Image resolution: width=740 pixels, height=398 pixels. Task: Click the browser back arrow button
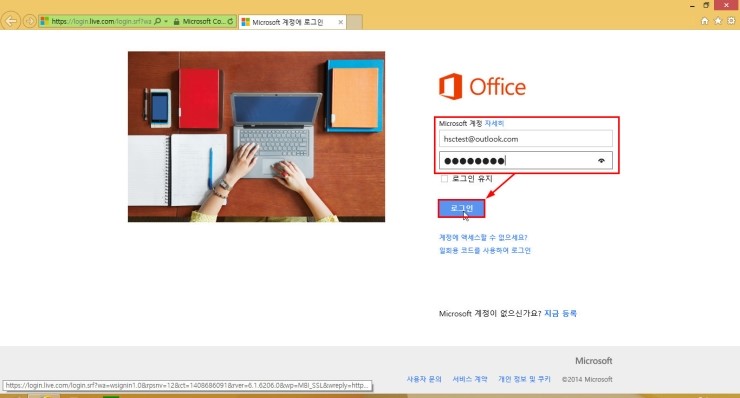(x=10, y=21)
